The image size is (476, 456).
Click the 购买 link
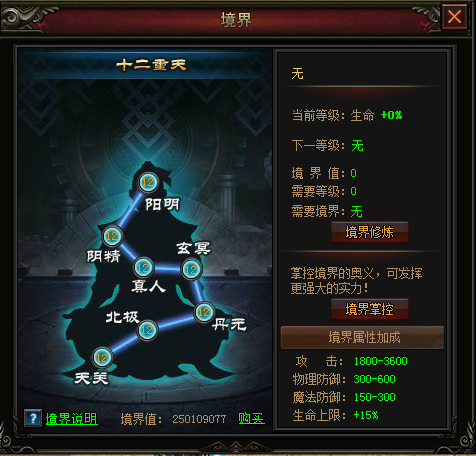251,418
